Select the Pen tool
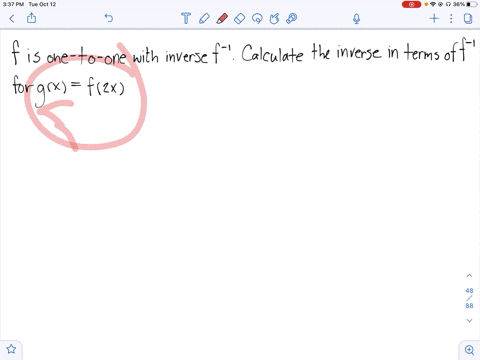The width and height of the screenshot is (480, 360). [x=204, y=18]
